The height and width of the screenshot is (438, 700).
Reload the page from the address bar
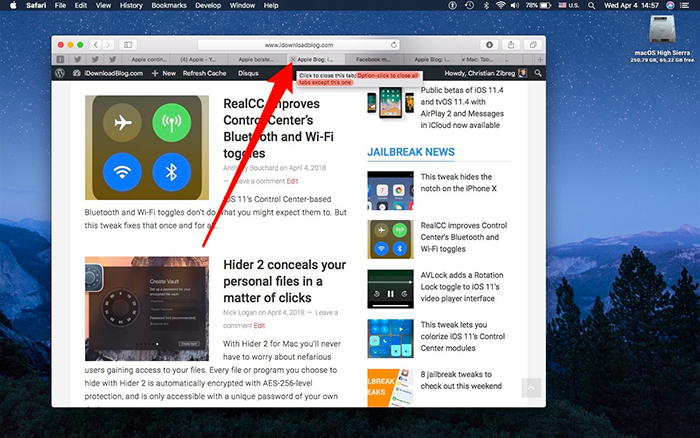click(x=394, y=45)
